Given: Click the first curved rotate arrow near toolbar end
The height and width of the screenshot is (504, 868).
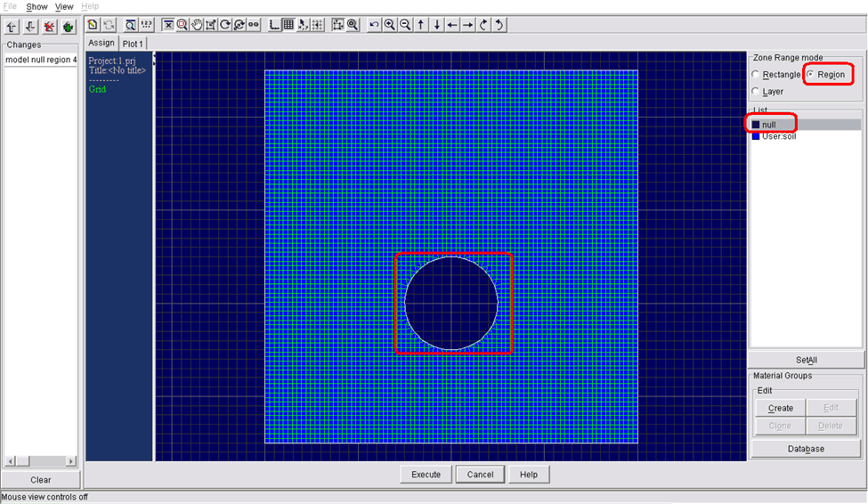Looking at the screenshot, I should click(483, 24).
